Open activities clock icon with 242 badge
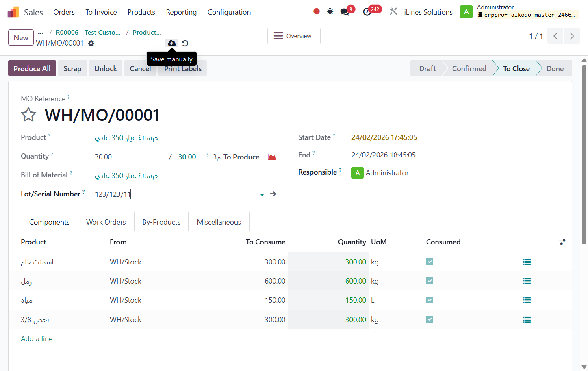 367,12
